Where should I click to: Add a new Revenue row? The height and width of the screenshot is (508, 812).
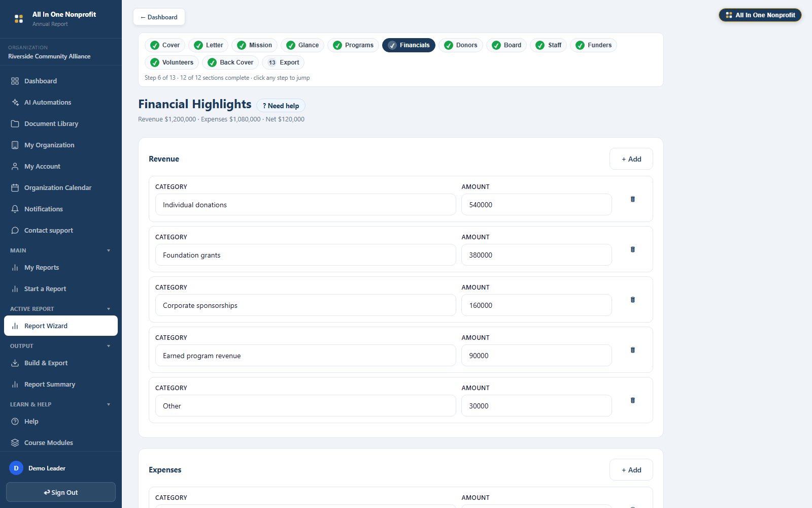coord(631,159)
